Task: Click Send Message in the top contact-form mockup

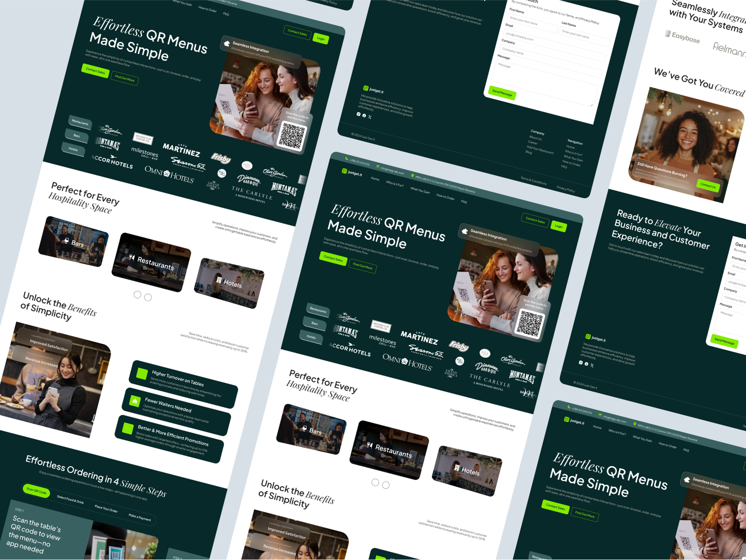Action: 502,92
